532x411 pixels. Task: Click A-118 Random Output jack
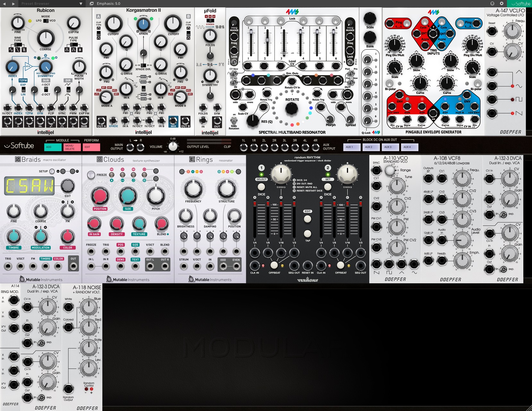point(68,389)
